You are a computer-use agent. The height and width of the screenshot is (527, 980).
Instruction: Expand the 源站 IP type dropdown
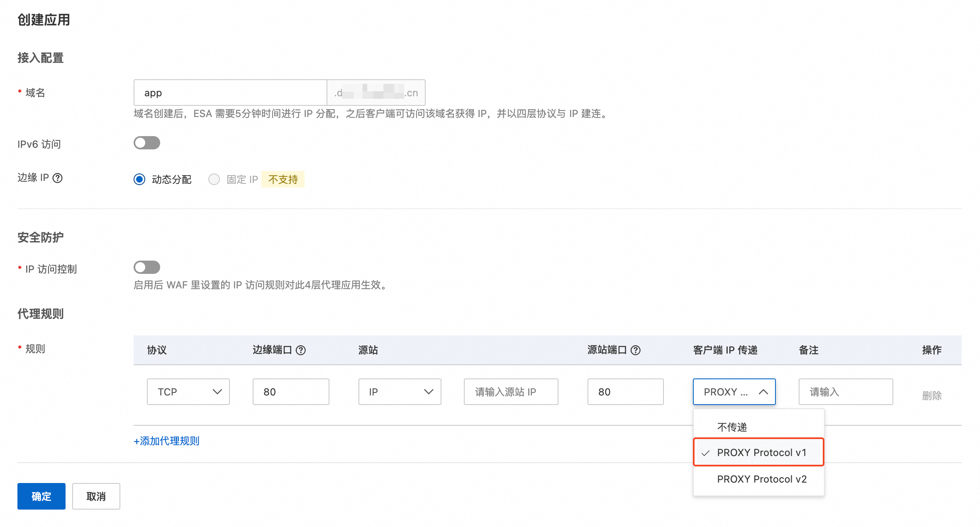pos(399,392)
